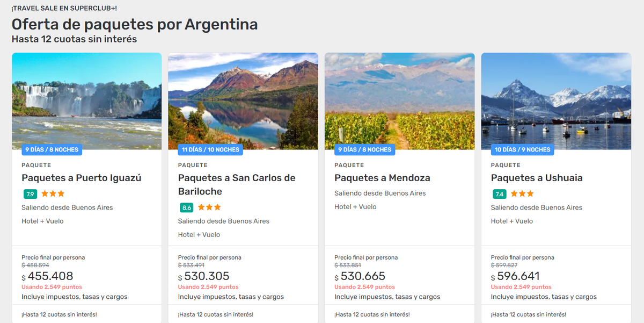Click the 10 días / 9 noches badge
Viewport: 644px width, 323px height.
(x=523, y=149)
